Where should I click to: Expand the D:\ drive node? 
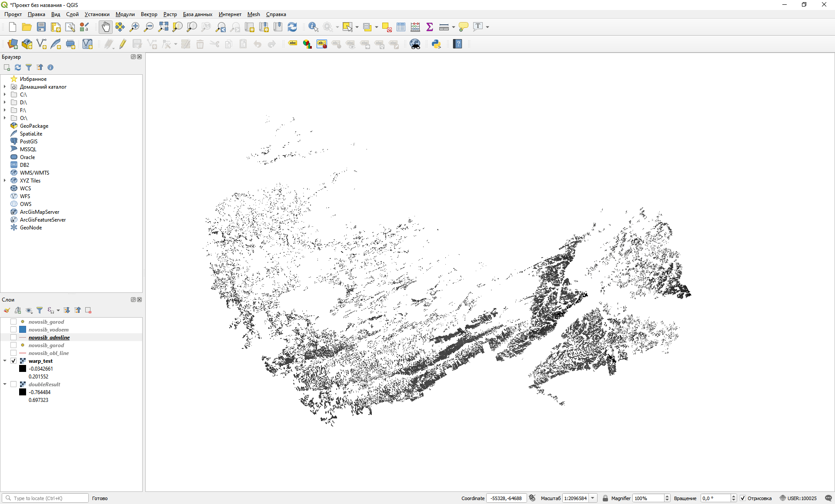5,103
